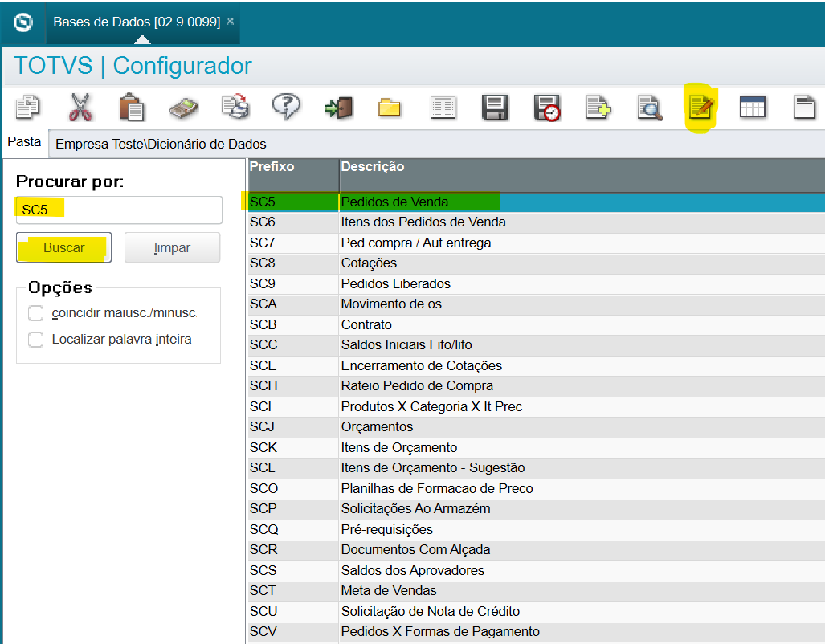Open the calculator icon

pos(183,108)
